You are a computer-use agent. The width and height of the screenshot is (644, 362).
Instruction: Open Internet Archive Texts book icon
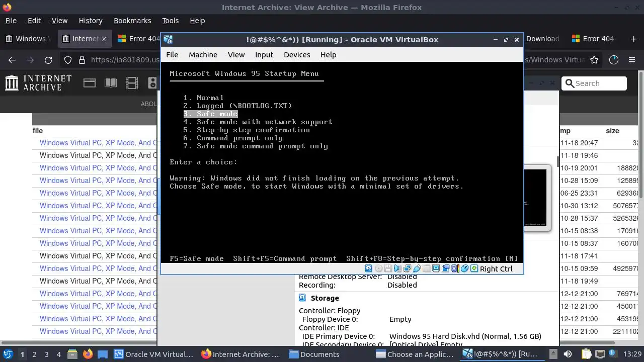click(110, 83)
